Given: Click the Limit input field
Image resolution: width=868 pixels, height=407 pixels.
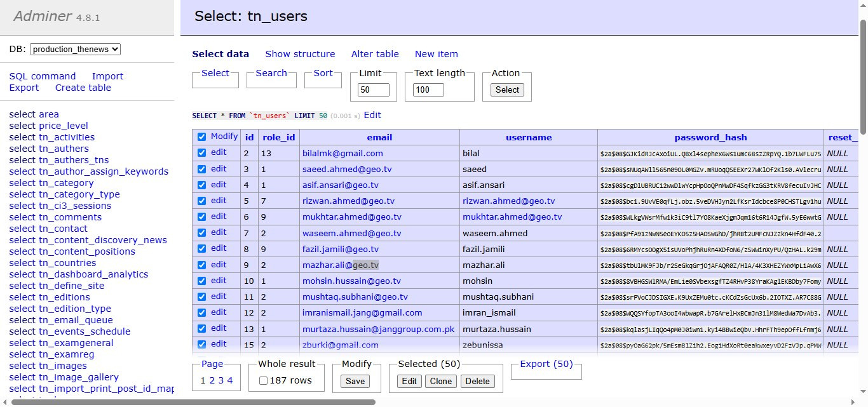Looking at the screenshot, I should 374,90.
